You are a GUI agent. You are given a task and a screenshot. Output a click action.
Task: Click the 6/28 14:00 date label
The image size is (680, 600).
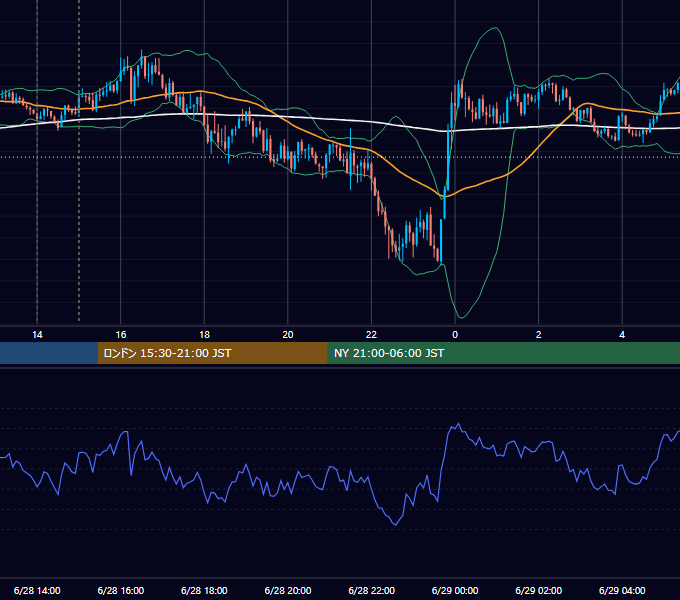37,590
